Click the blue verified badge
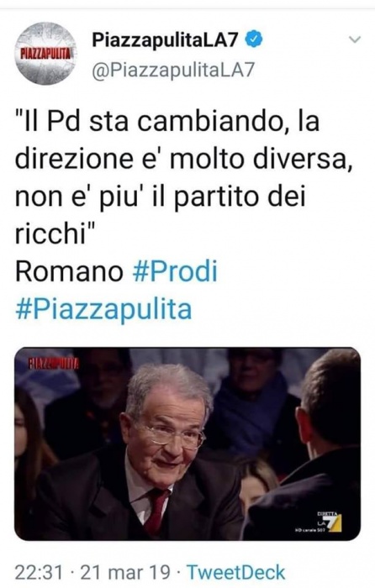Viewport: 375px width, 588px height. point(254,39)
